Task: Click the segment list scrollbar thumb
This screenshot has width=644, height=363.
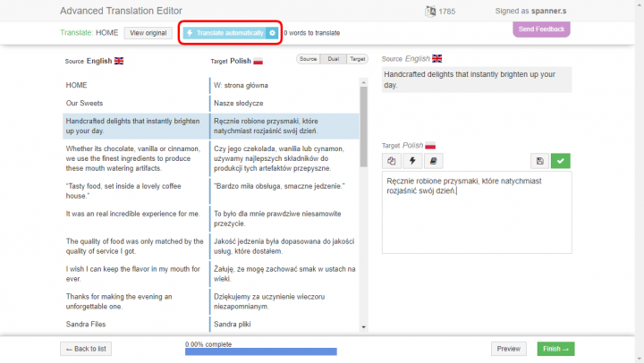Action: click(363, 126)
